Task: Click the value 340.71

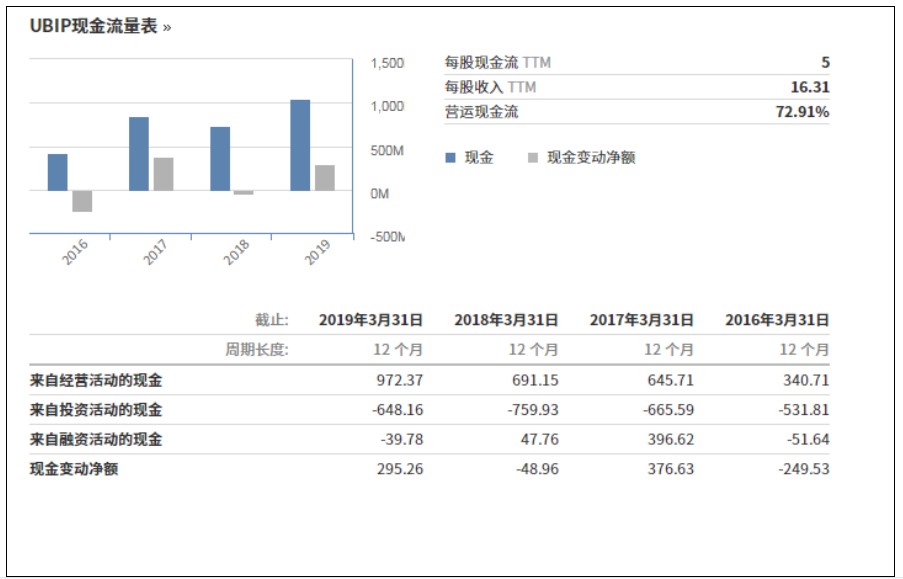Action: click(x=806, y=380)
